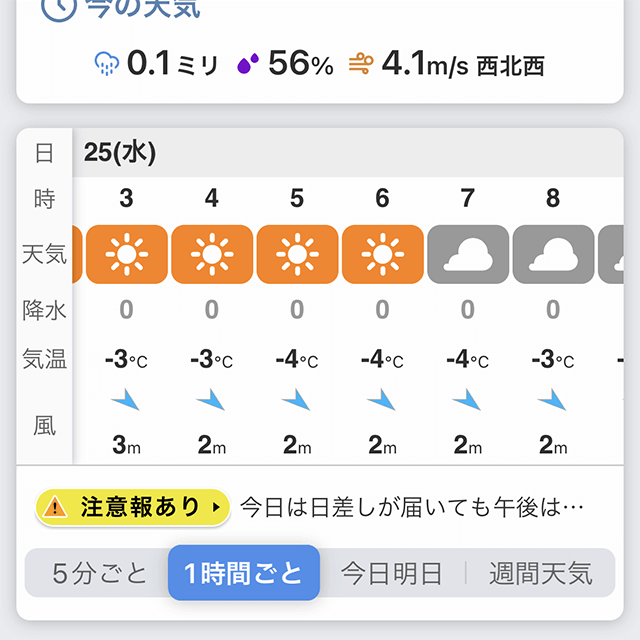This screenshot has height=640, width=640.
Task: Tap the wind direction arrow at 7 o'clock
Action: [x=467, y=400]
